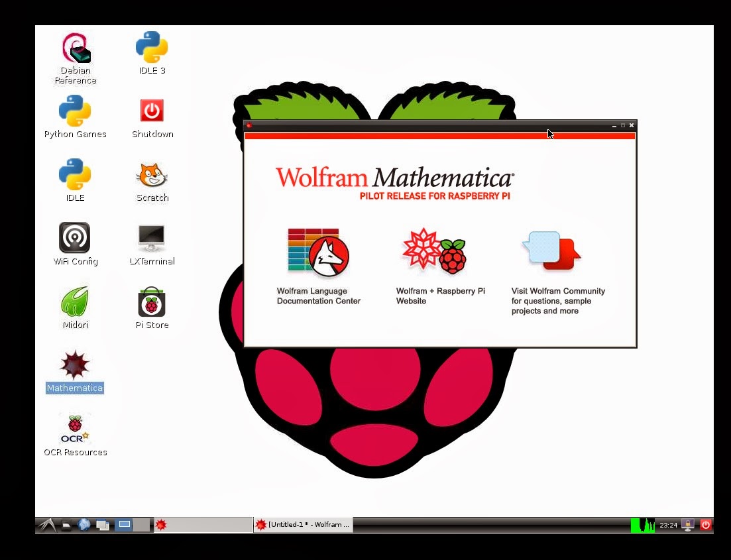731x560 pixels.
Task: Open the Debian Reference desktop icon
Action: pyautogui.click(x=76, y=58)
